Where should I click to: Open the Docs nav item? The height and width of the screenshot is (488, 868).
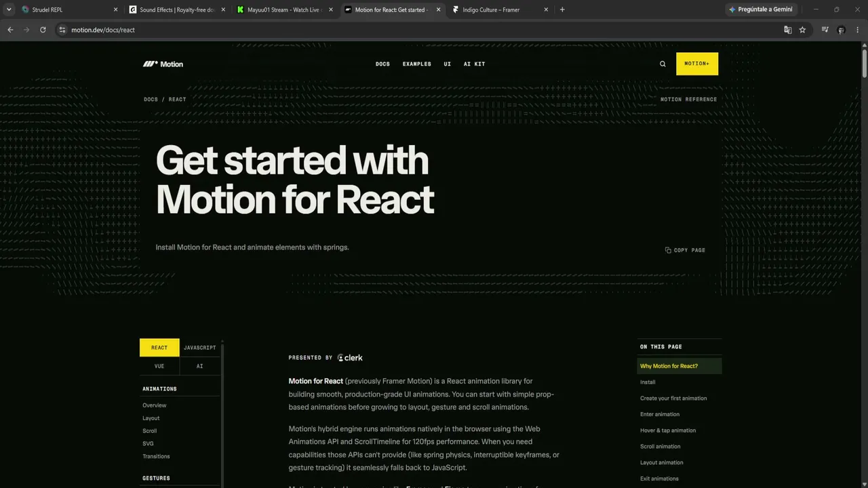point(382,64)
